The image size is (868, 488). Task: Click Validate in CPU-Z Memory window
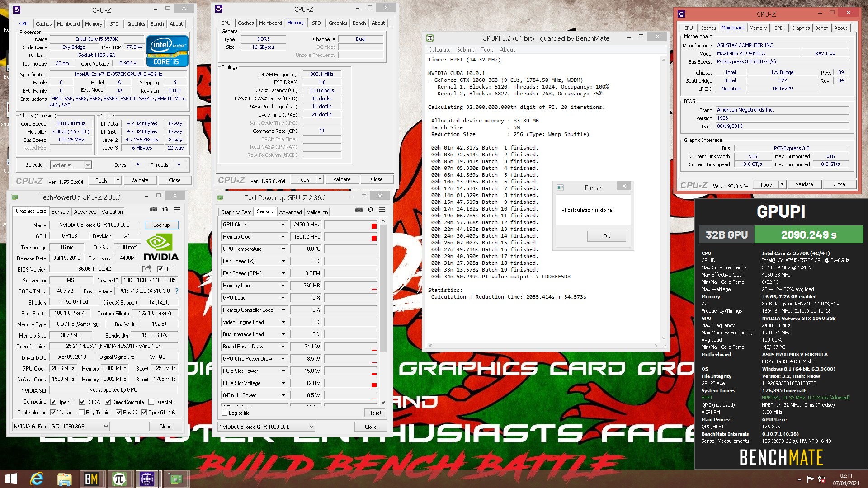(x=342, y=179)
